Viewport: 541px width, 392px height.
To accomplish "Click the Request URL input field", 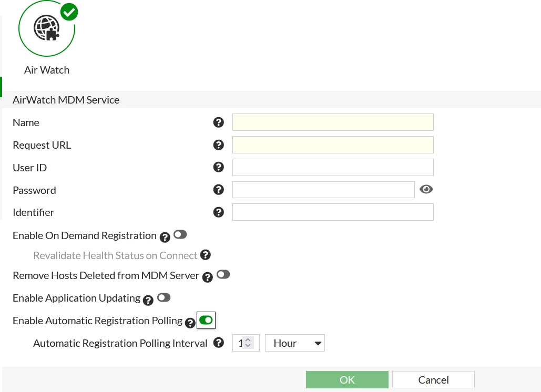I will pos(333,145).
